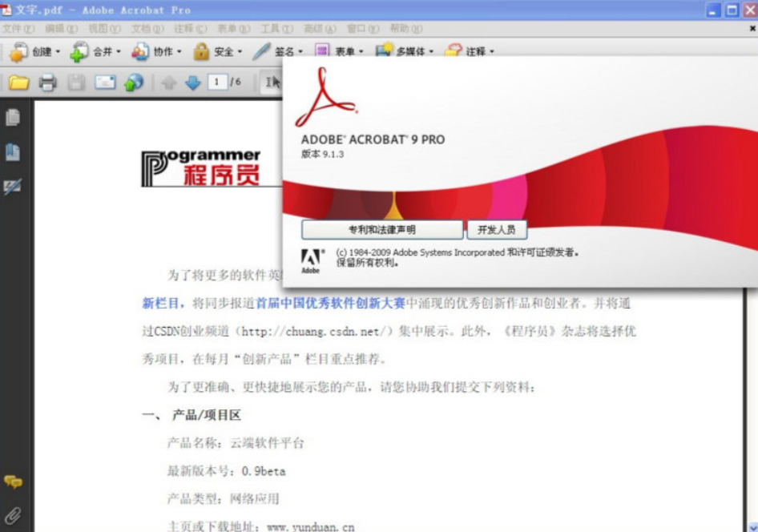Image resolution: width=758 pixels, height=532 pixels.
Task: Click the www.yunduan.cn download address text
Action: 311,526
